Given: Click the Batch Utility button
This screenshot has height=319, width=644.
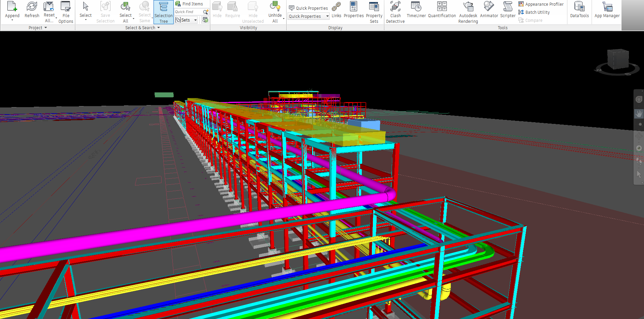Looking at the screenshot, I should coord(534,12).
